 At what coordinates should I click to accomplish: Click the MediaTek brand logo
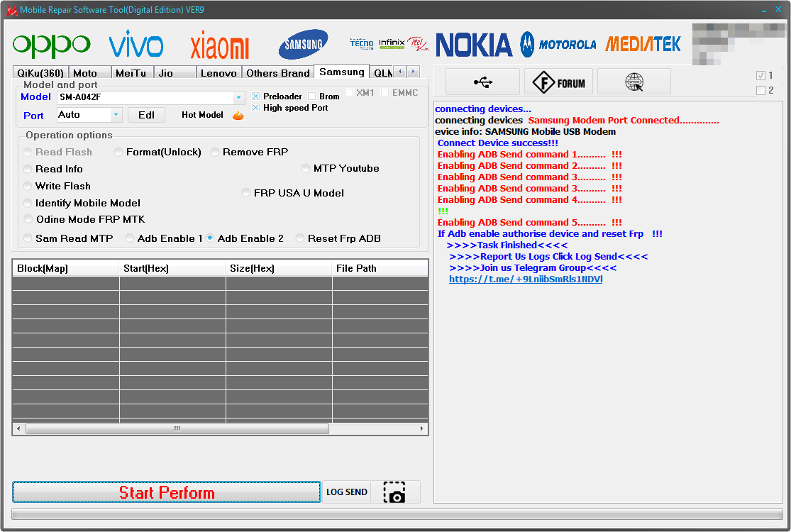pos(643,45)
